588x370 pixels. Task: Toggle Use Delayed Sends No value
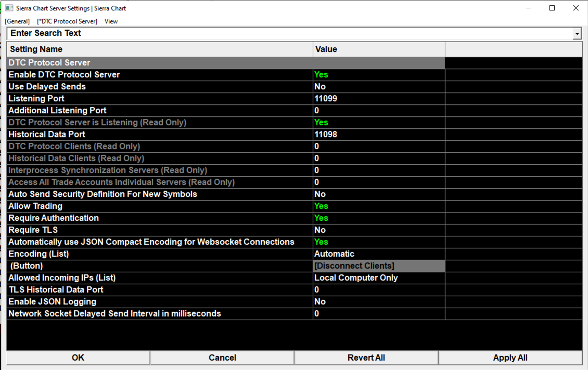click(379, 86)
